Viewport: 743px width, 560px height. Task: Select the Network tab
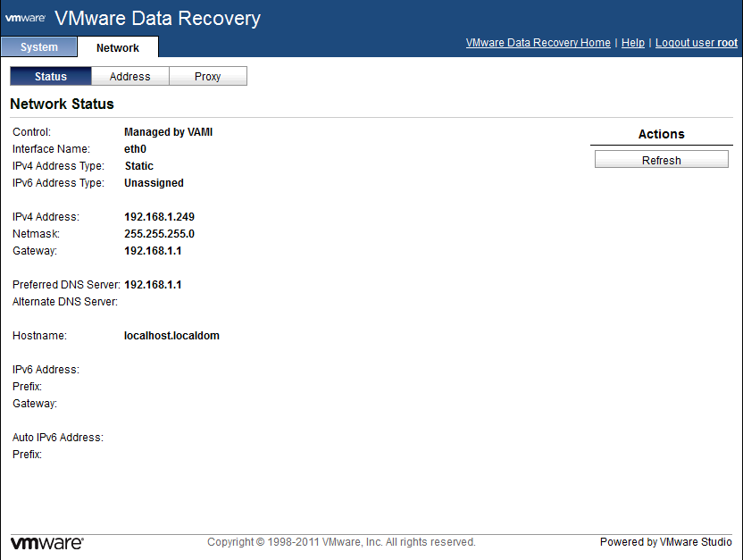coord(117,46)
